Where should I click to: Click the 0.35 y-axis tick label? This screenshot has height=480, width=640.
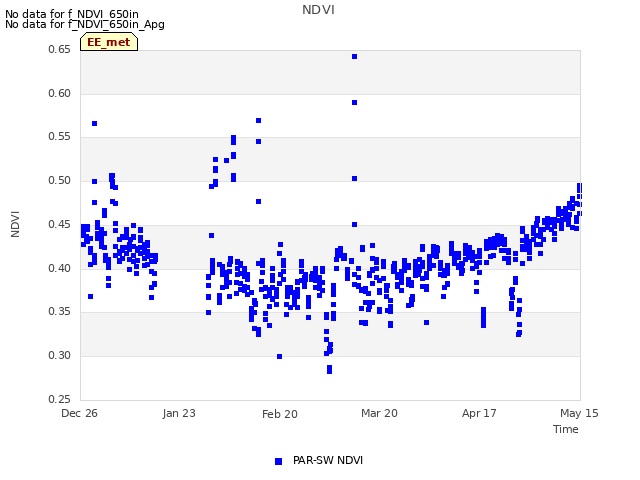tap(59, 311)
